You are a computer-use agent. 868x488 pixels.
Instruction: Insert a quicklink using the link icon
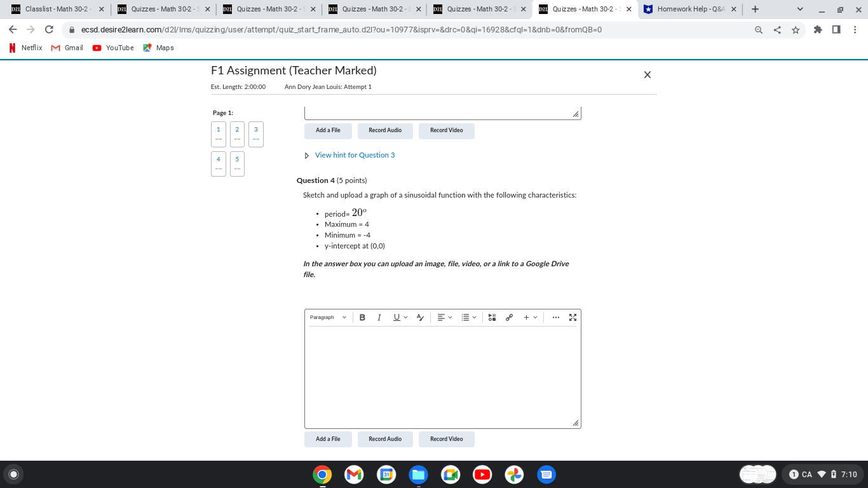509,317
